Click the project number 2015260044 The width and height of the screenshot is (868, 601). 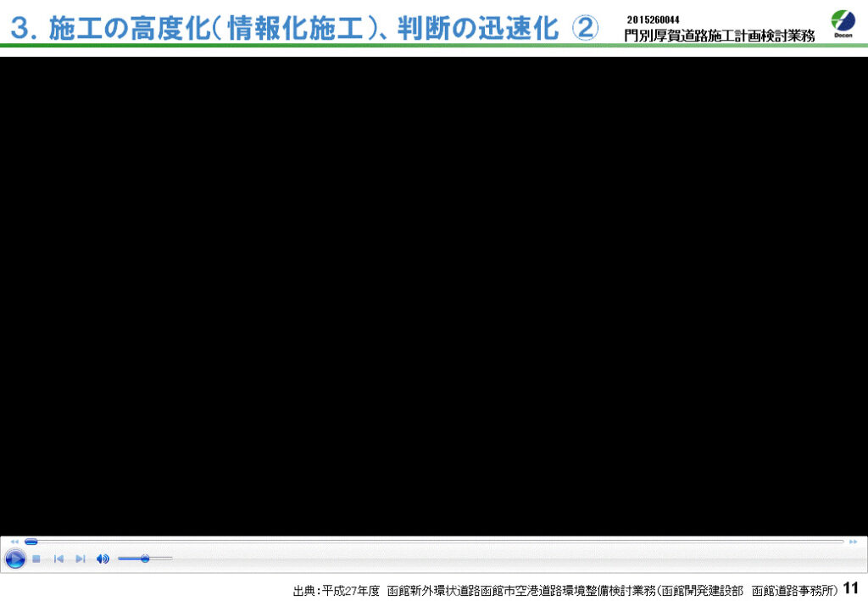(x=653, y=19)
